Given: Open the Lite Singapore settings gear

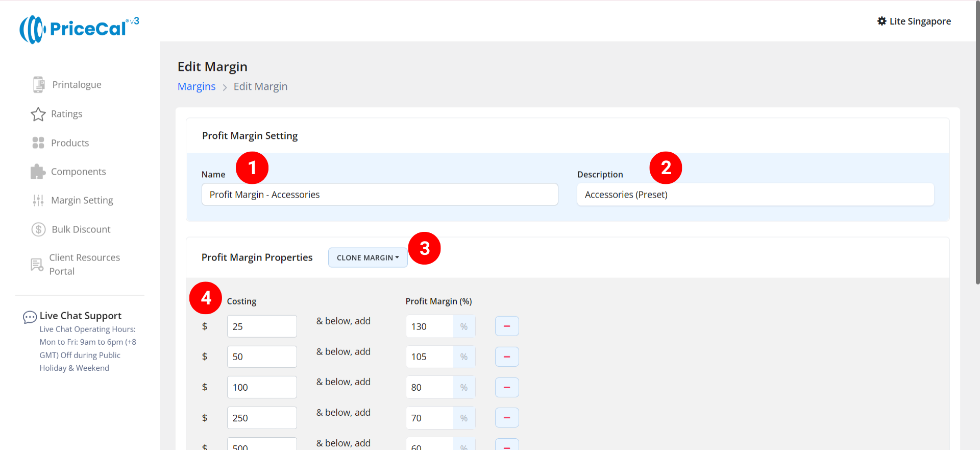Looking at the screenshot, I should point(881,21).
